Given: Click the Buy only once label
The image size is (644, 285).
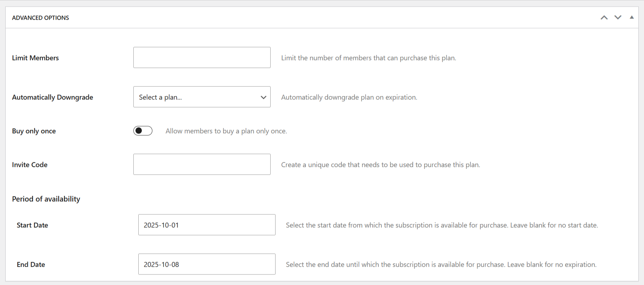Looking at the screenshot, I should click(x=34, y=131).
